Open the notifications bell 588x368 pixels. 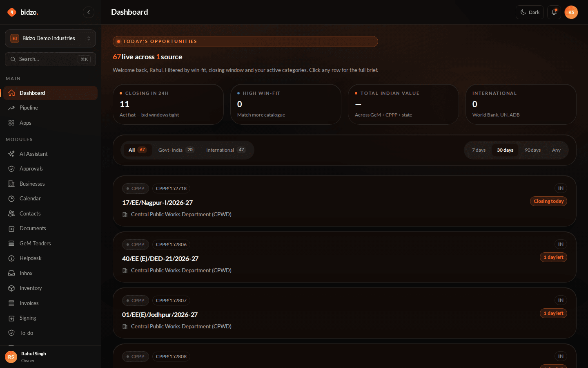tap(554, 12)
